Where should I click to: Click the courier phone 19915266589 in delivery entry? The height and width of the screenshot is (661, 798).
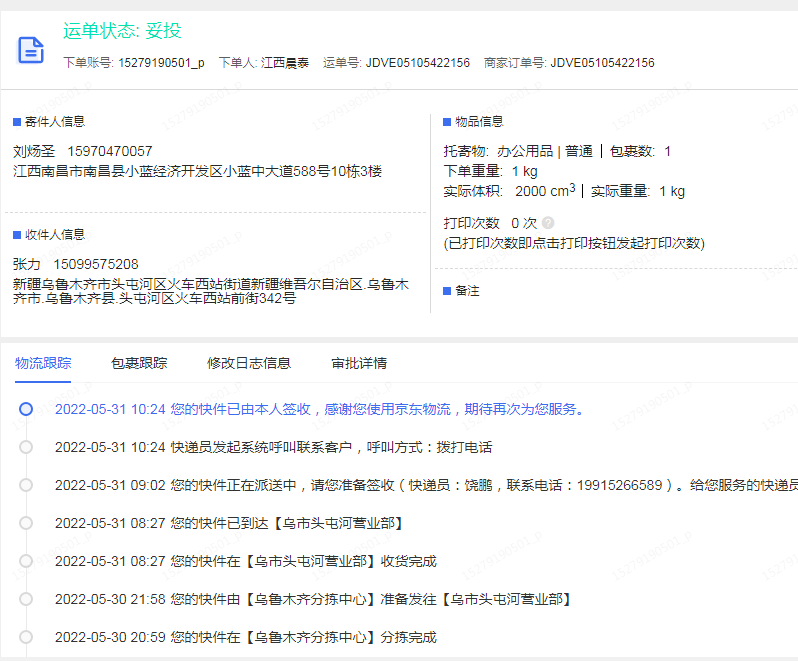click(x=619, y=485)
